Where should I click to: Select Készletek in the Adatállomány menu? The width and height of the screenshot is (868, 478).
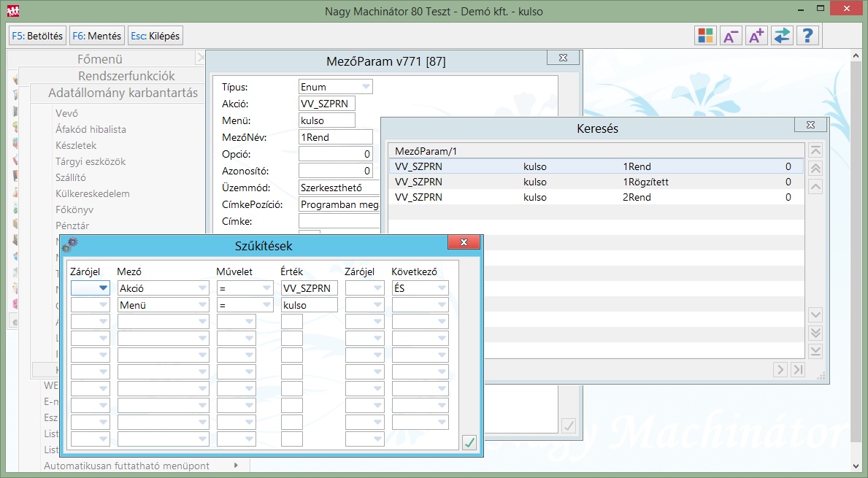[x=76, y=145]
